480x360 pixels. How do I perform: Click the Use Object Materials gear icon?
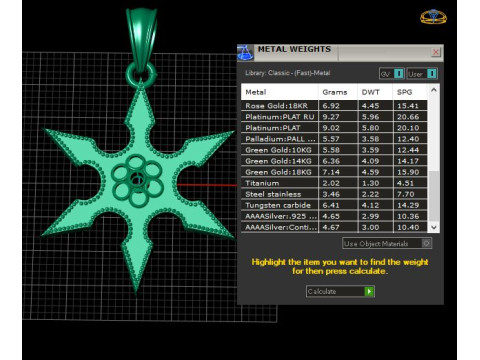426,243
